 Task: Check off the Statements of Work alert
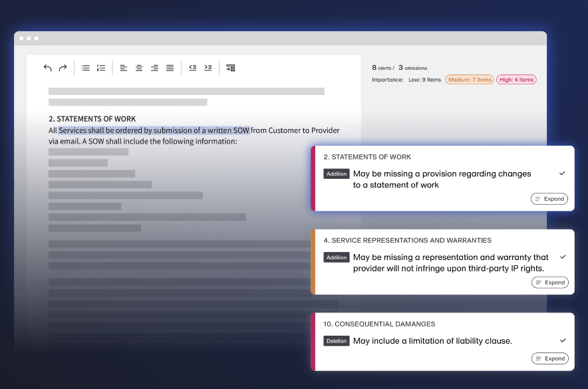point(562,174)
